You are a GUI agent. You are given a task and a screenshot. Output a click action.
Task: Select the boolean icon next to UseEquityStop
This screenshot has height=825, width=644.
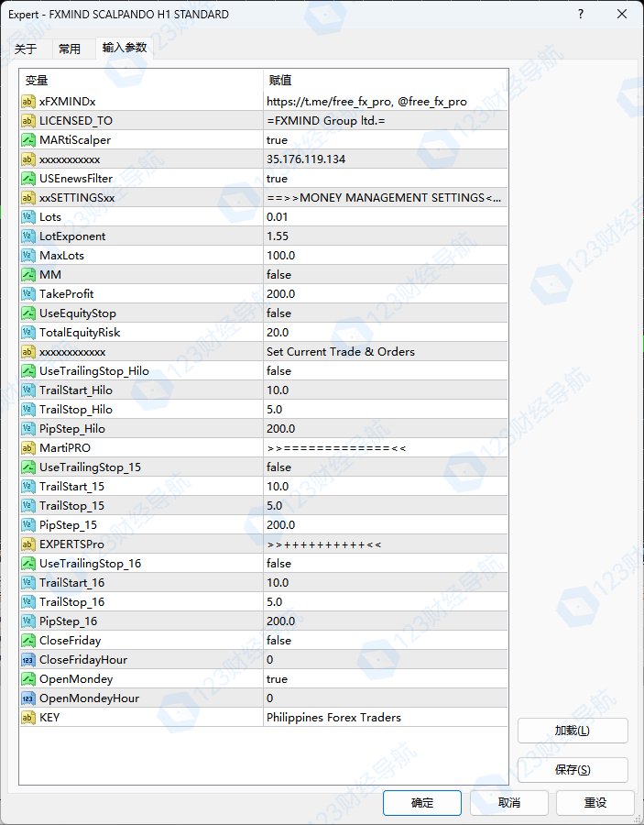tap(28, 313)
